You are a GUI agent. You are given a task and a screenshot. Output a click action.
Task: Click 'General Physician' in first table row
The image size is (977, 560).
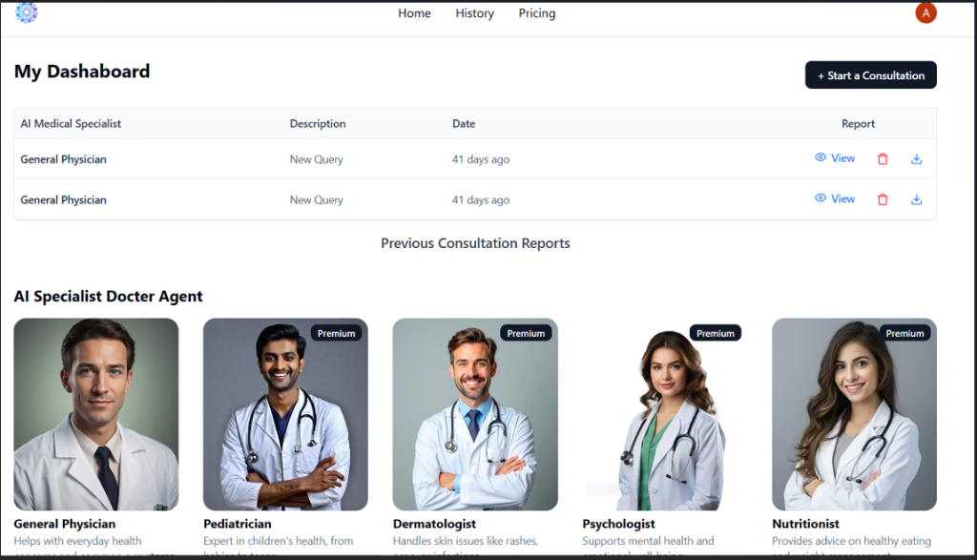pyautogui.click(x=64, y=159)
